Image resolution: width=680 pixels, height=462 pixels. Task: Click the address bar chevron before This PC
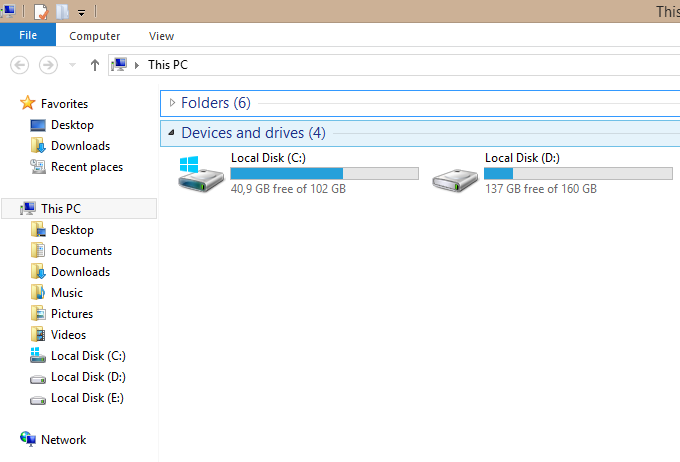pos(137,65)
